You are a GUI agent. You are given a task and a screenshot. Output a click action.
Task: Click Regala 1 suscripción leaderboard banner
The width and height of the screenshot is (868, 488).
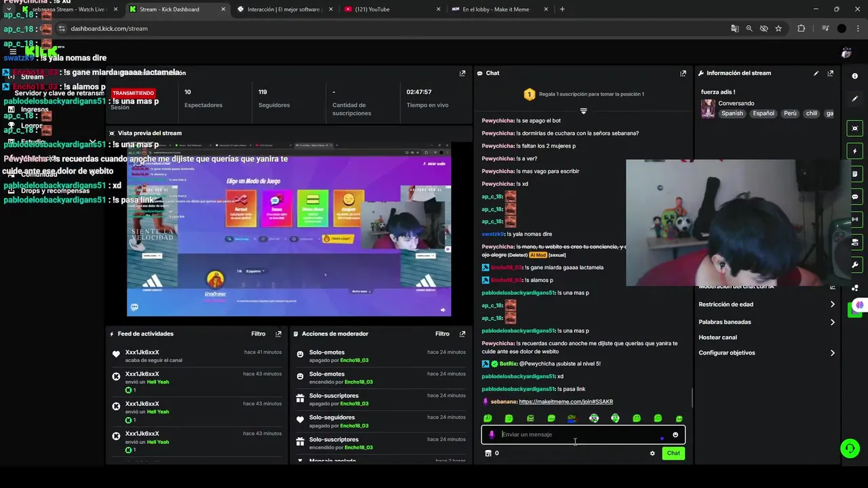click(x=583, y=94)
